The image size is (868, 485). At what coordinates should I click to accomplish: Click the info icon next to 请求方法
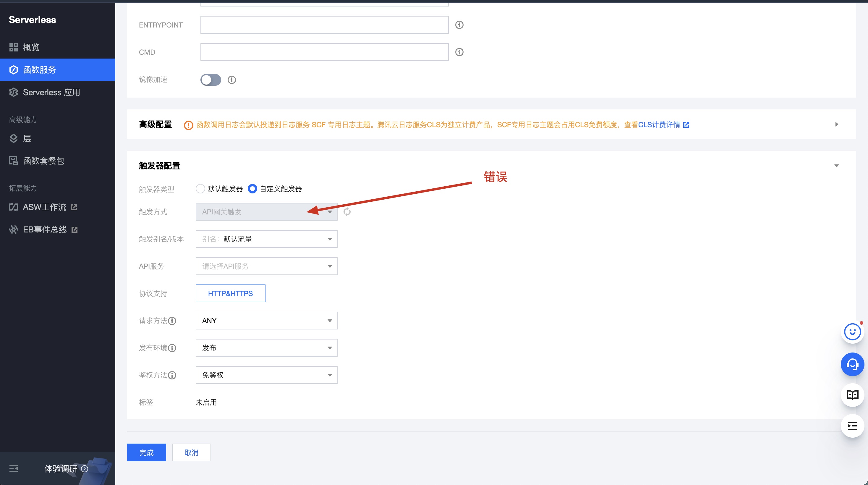[x=172, y=321]
